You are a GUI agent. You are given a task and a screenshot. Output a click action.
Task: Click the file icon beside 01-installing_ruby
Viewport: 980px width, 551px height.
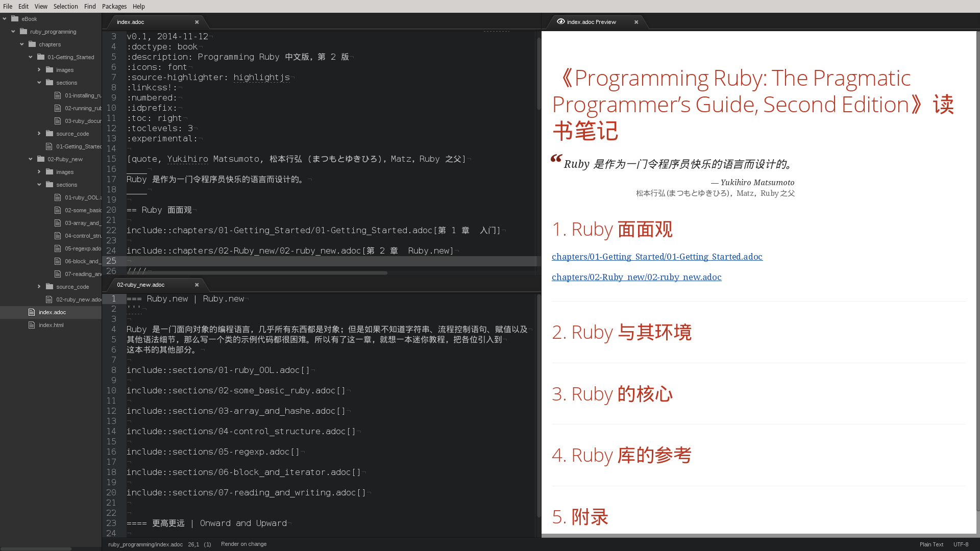coord(58,95)
